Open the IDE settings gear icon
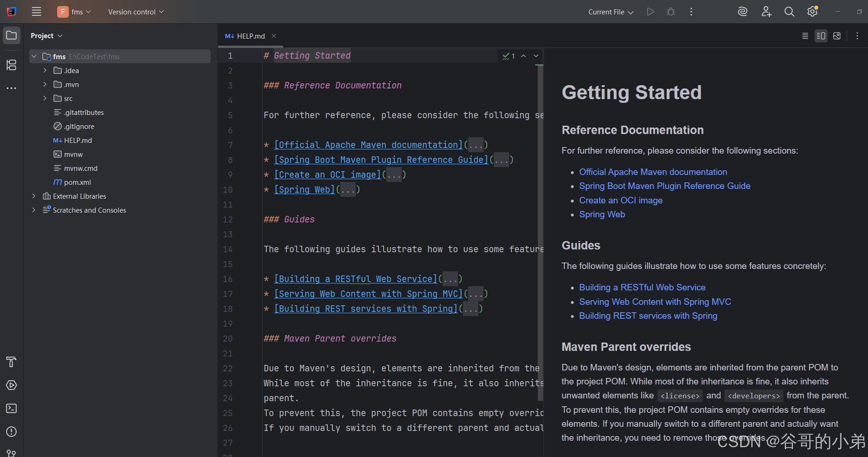868x457 pixels. pyautogui.click(x=812, y=12)
